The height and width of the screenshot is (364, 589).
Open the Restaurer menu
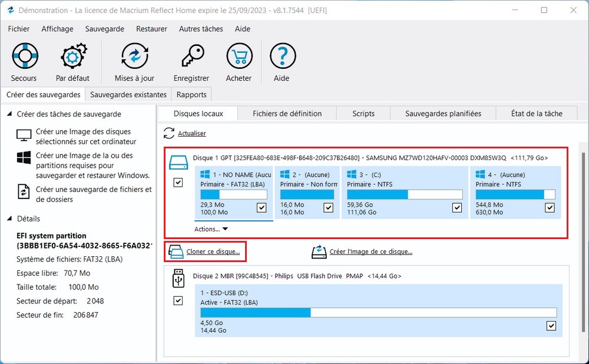click(x=151, y=29)
